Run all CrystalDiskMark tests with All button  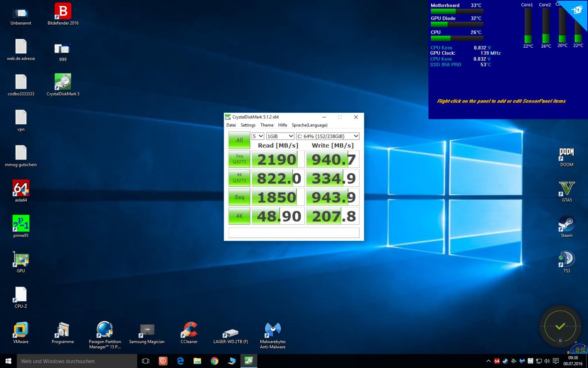pos(239,140)
